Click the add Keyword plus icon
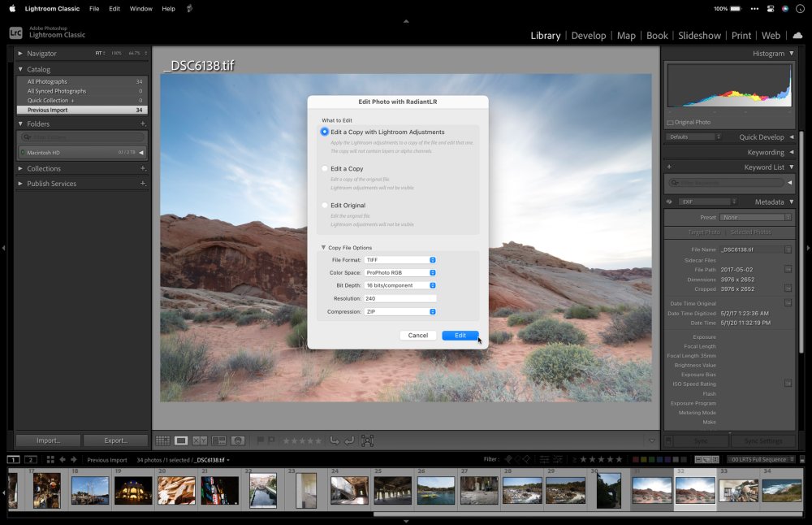This screenshot has height=525, width=812. pyautogui.click(x=669, y=167)
